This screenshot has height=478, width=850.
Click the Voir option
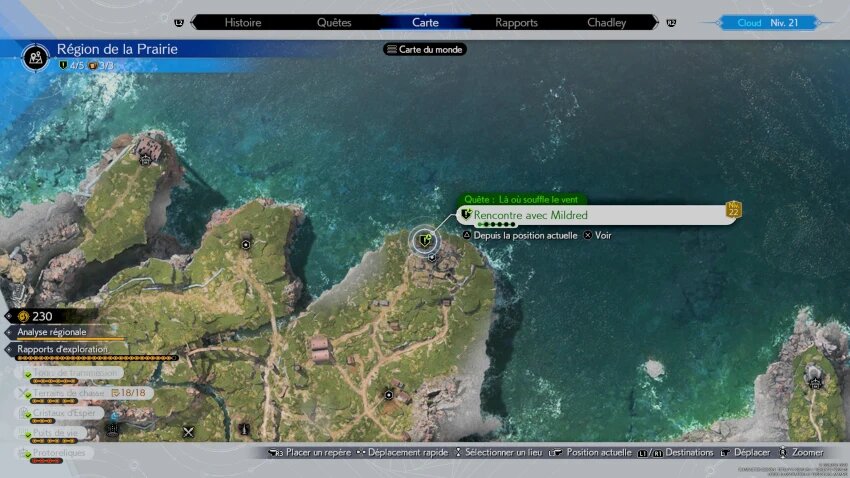(x=603, y=235)
